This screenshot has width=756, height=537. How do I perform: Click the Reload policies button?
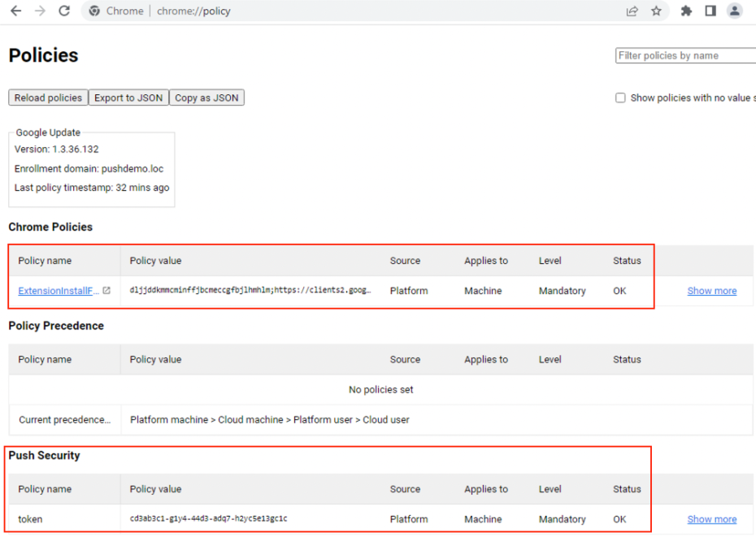click(x=48, y=97)
